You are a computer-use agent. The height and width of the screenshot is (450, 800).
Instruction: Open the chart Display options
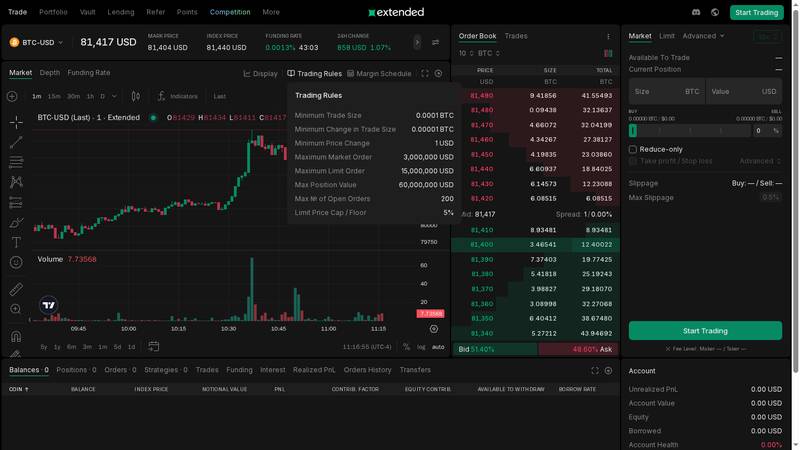(260, 73)
